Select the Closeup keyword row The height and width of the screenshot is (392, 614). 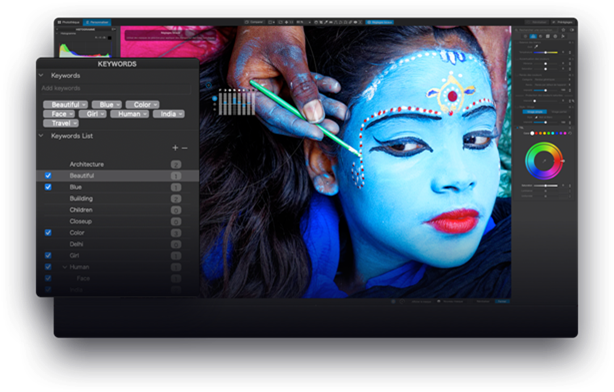click(x=117, y=221)
